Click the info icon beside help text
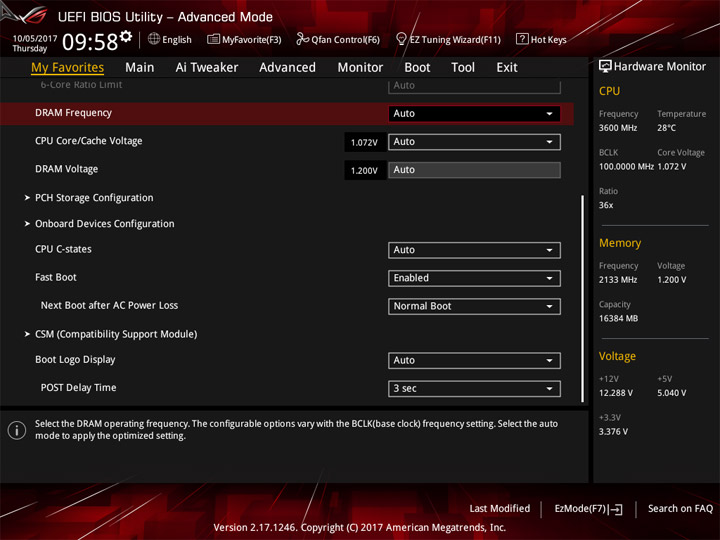Viewport: 720px width, 540px height. coord(17,430)
